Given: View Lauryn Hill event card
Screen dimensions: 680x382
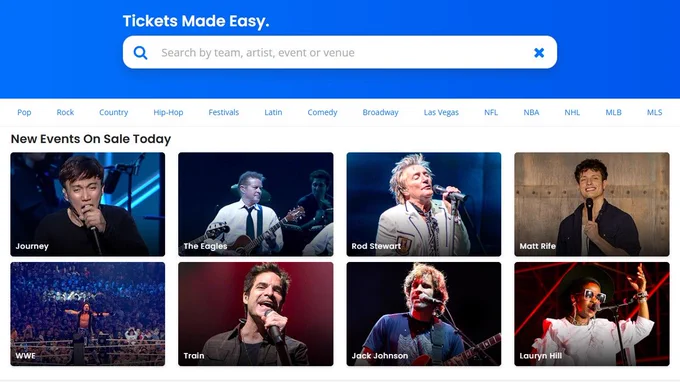Looking at the screenshot, I should 592,314.
